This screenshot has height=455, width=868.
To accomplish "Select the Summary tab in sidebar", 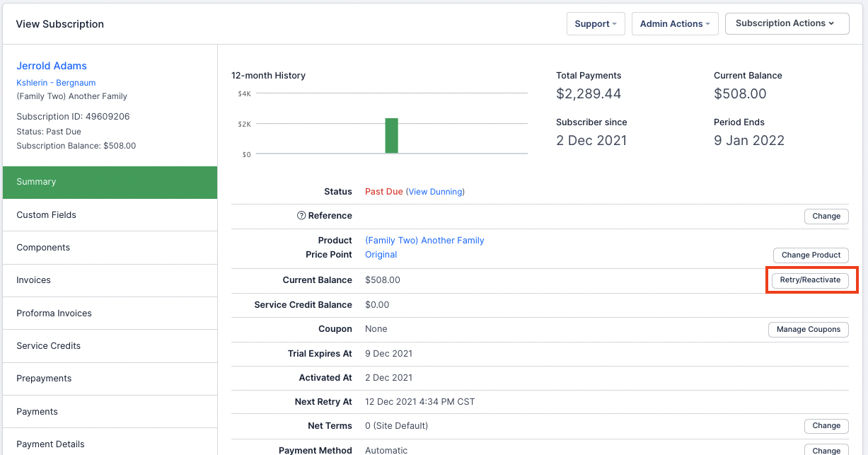I will pyautogui.click(x=110, y=182).
